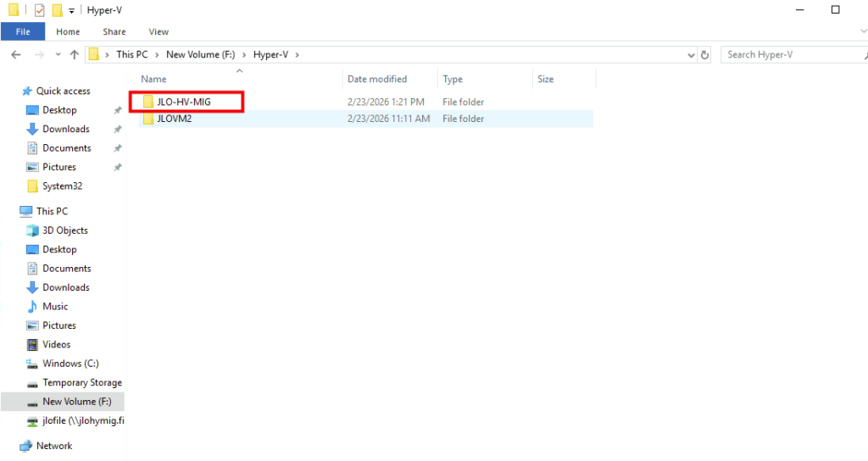Sort by Date modified column header
Screen dimensions: 868x461
(x=377, y=79)
